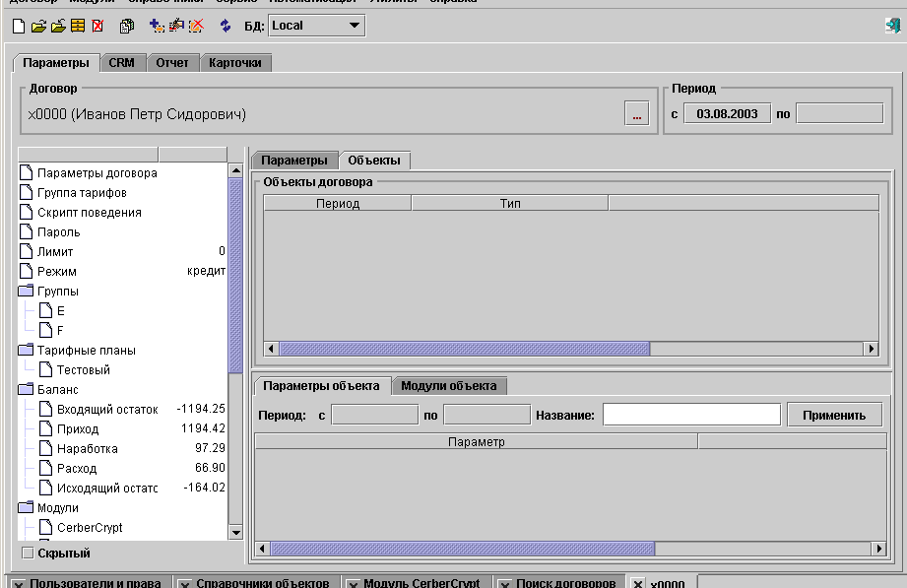The width and height of the screenshot is (907, 588).
Task: Open the БД Local dropdown
Action: tap(354, 26)
